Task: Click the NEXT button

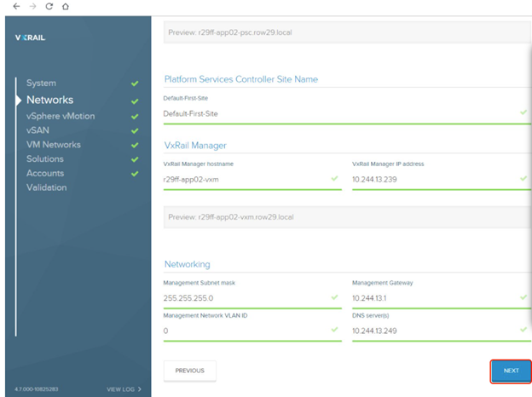Action: click(x=511, y=371)
